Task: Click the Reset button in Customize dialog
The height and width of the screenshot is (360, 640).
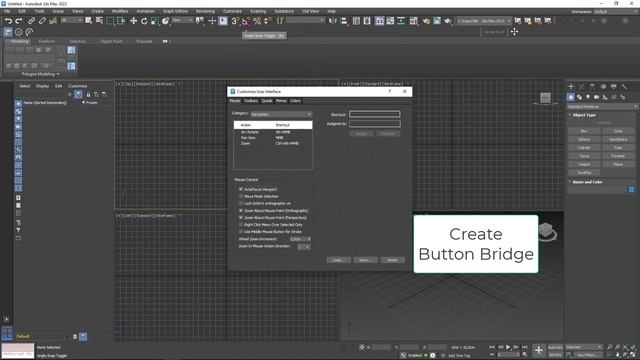Action: pos(392,260)
